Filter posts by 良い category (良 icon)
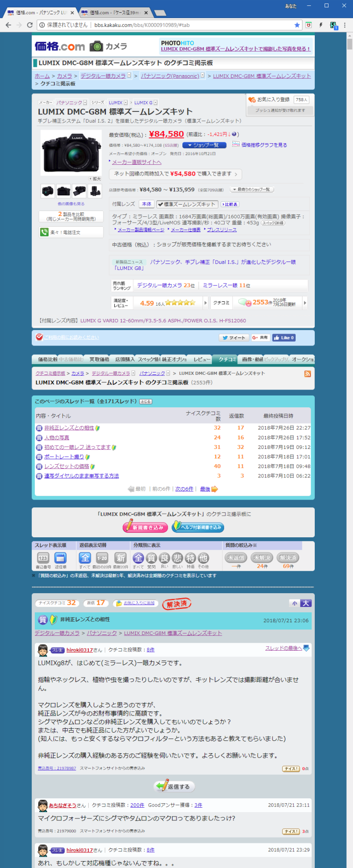The width and height of the screenshot is (353, 868). coord(164,558)
